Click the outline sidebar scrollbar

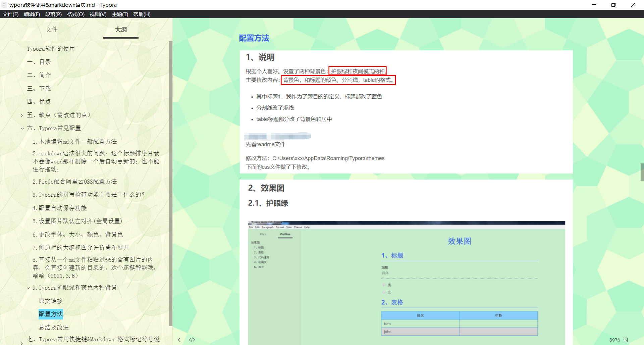click(170, 183)
